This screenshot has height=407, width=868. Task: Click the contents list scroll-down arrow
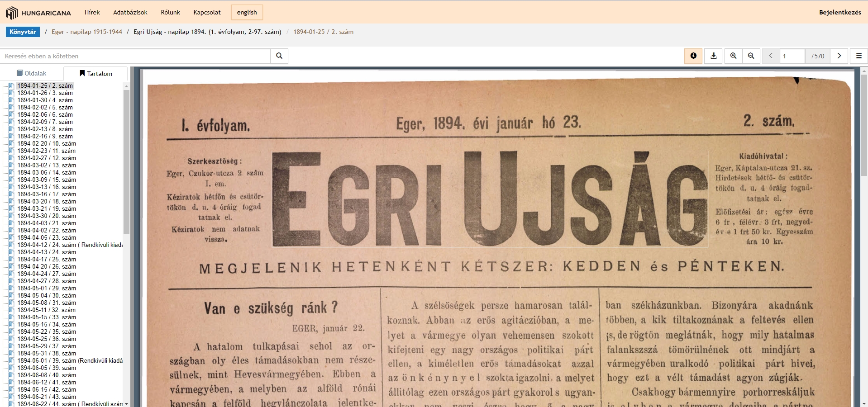point(126,403)
